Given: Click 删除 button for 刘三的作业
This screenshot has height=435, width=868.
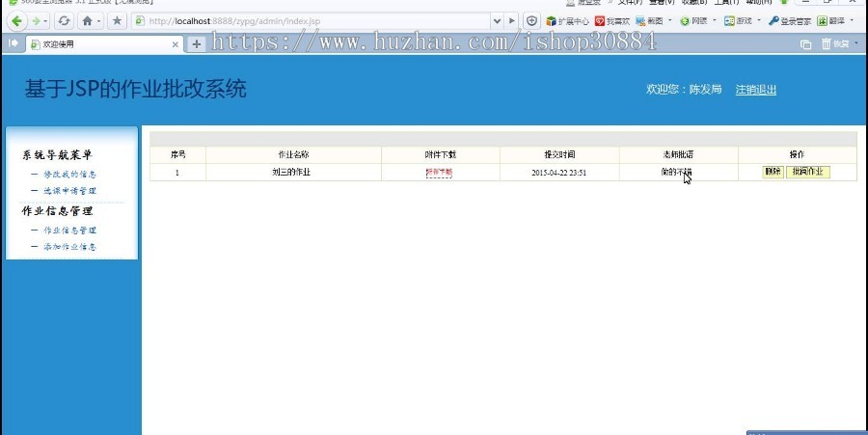Looking at the screenshot, I should pyautogui.click(x=773, y=172).
